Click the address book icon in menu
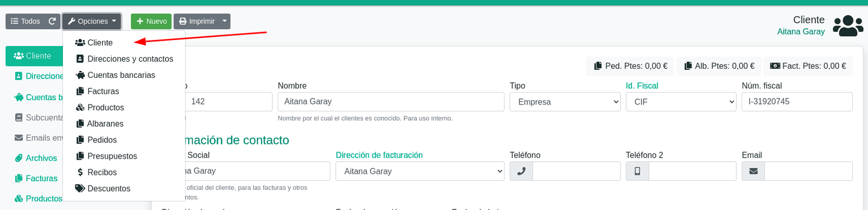Screen dimensions: 868x210 point(80,58)
